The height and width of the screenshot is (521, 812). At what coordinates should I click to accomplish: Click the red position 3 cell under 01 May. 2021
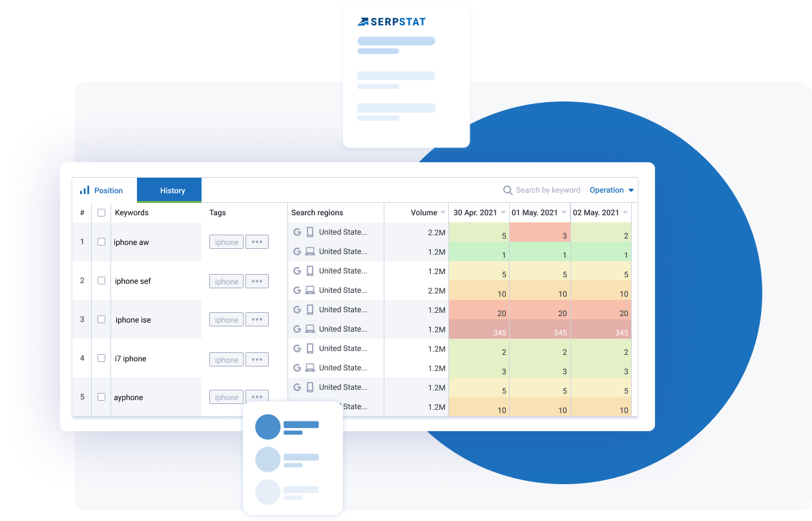coord(540,232)
